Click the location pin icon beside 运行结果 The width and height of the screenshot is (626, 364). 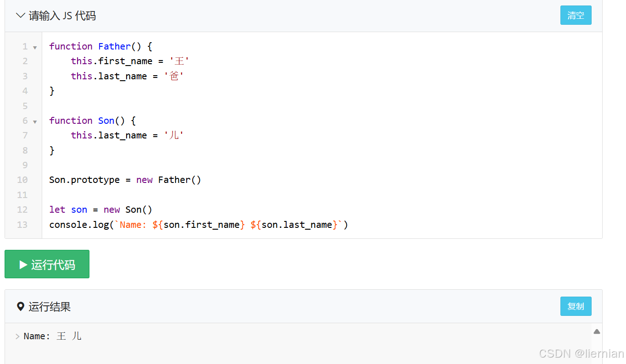[x=20, y=306]
